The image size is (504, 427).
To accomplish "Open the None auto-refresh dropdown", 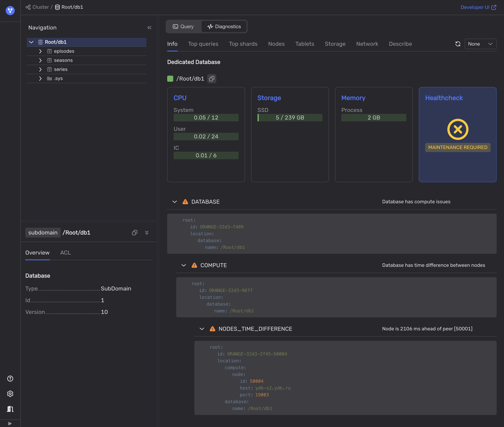I will tap(480, 44).
